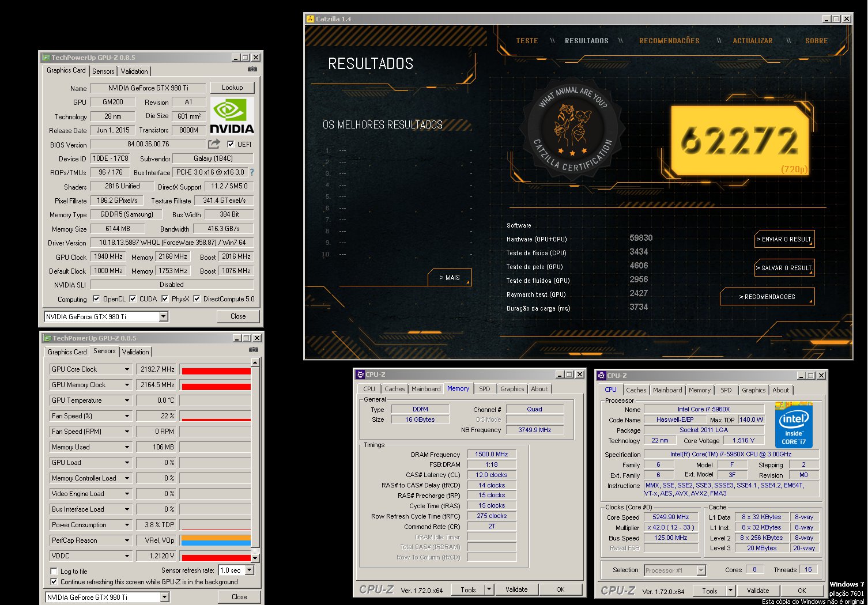Open Processor selection dropdown in CPU-Z
Viewport: 868px width, 605px height.
coord(701,570)
